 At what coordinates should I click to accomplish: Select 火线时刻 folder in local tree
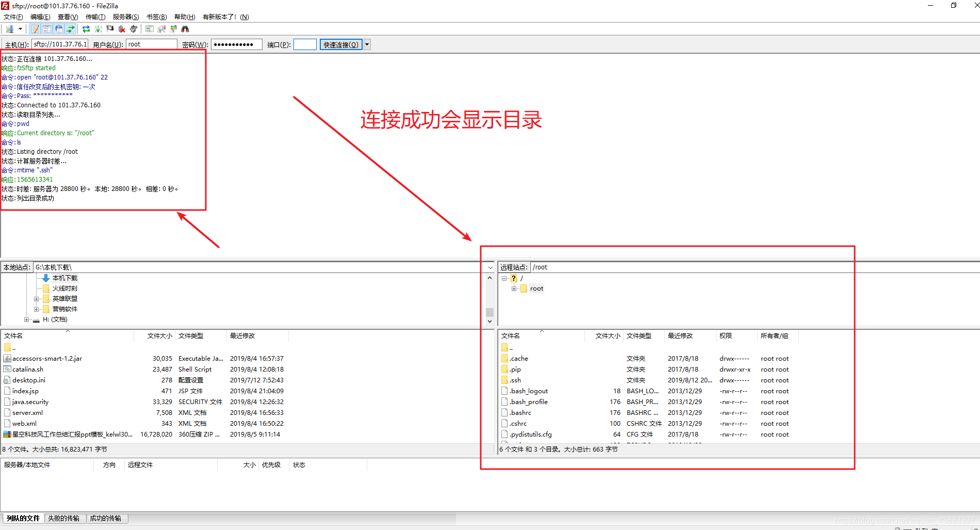tap(65, 288)
